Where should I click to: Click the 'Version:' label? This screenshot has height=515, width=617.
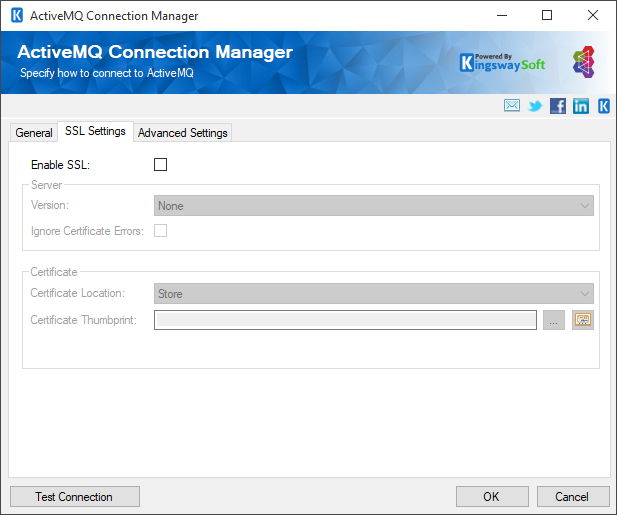tap(50, 205)
